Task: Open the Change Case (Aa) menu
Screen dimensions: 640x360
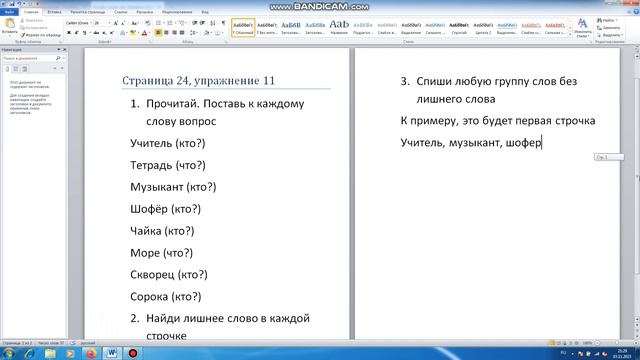Action: click(135, 23)
